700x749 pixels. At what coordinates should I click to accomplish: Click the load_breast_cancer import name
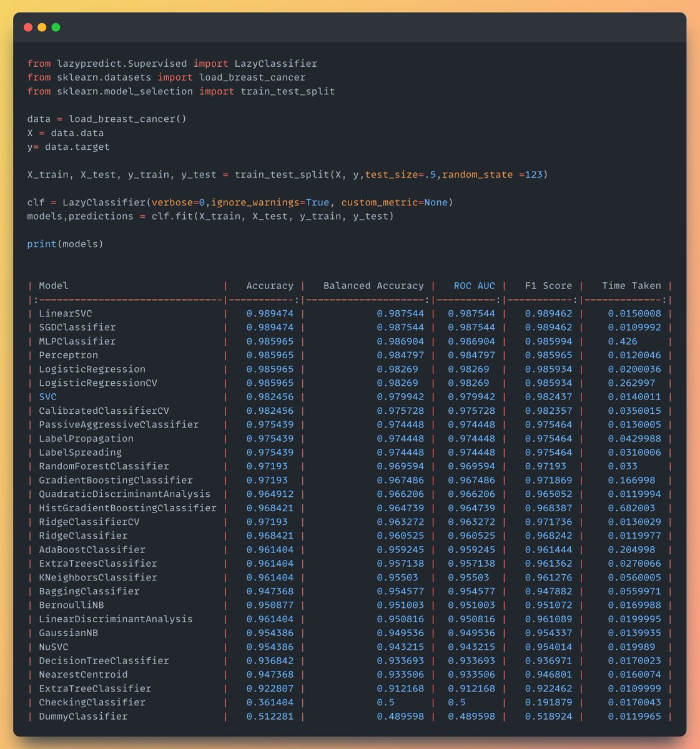pyautogui.click(x=252, y=77)
